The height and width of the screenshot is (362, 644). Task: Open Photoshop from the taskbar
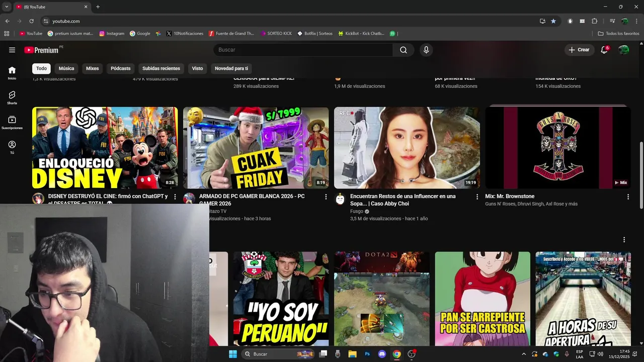coord(367,354)
